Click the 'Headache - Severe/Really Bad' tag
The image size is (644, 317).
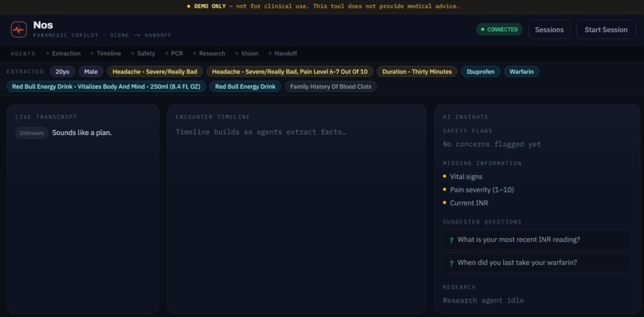pos(155,71)
